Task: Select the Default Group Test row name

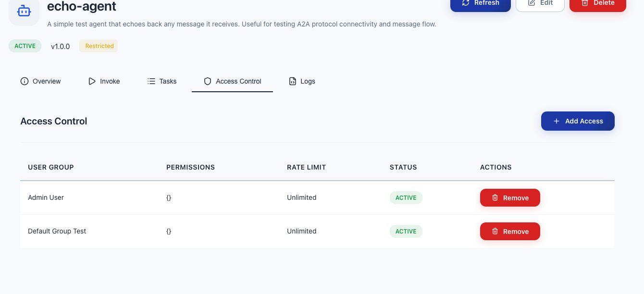Action: coord(57,231)
